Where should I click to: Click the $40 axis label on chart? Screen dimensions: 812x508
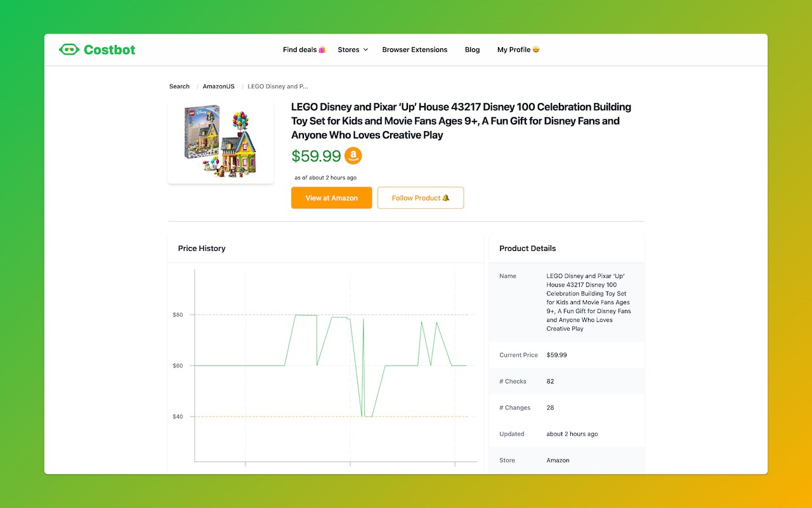click(x=178, y=417)
